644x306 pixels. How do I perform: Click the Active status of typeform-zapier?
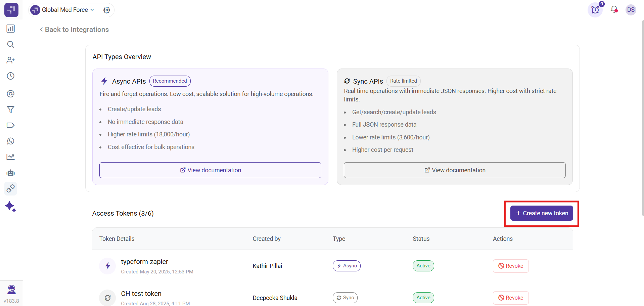point(423,266)
